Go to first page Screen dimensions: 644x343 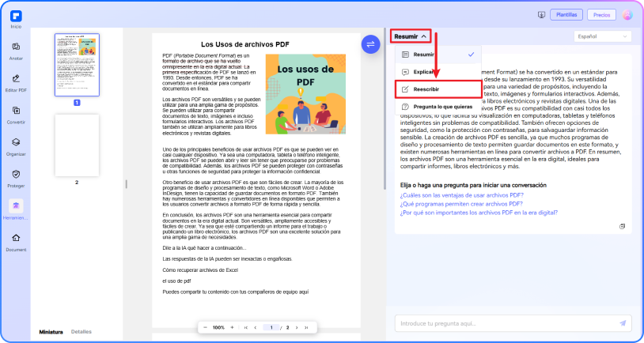tap(246, 327)
